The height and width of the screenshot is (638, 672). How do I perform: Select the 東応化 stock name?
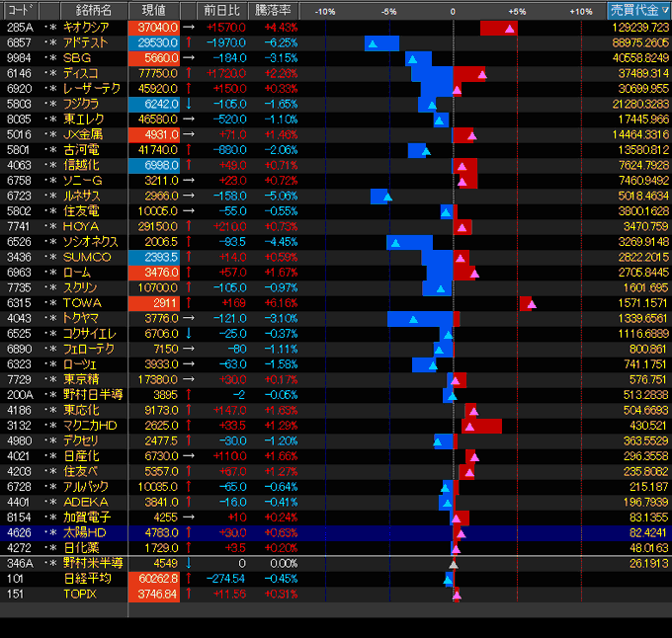pos(81,410)
